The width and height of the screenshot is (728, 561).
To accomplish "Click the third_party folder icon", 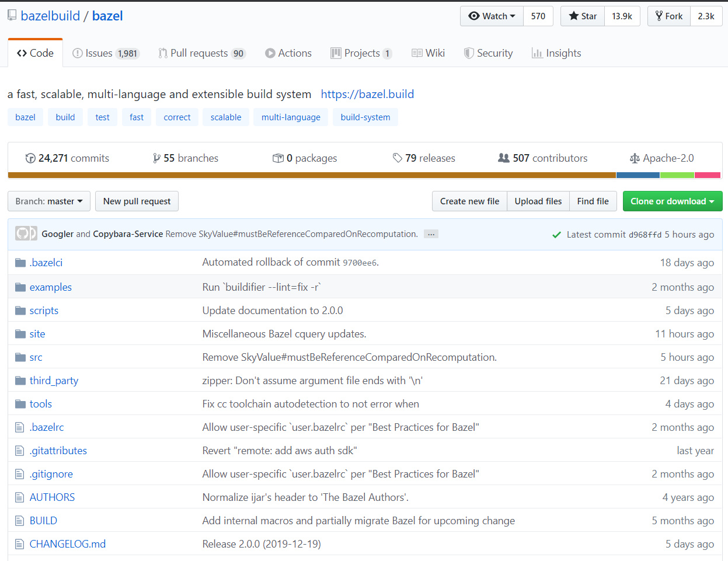I will click(x=20, y=381).
